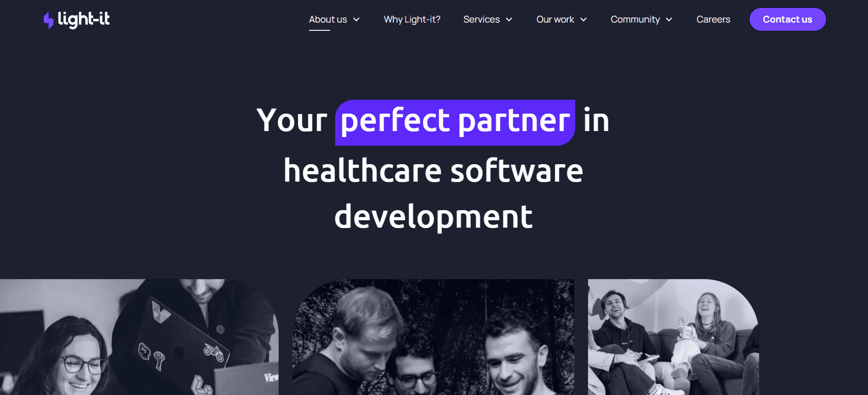Open the photo of woman with glasses

(x=139, y=337)
